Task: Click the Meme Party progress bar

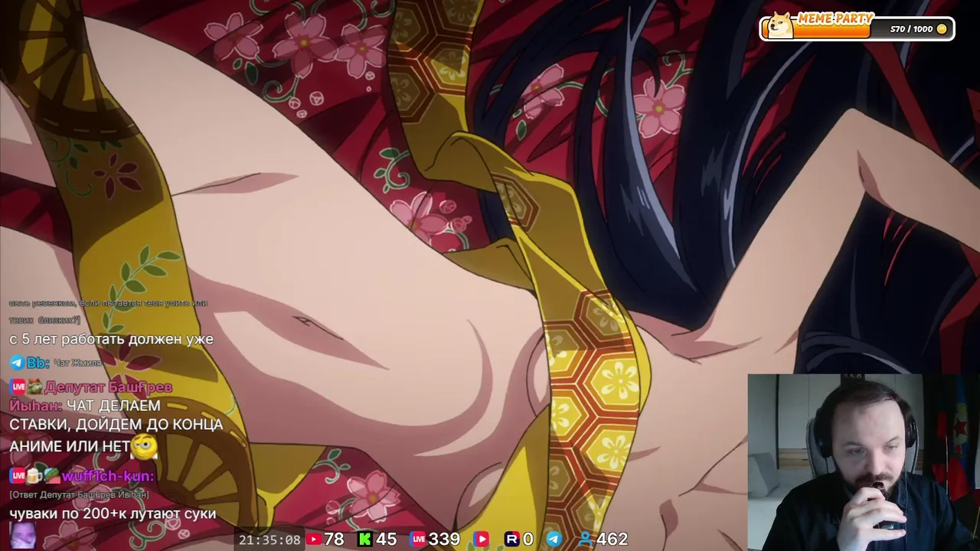Action: point(857,29)
